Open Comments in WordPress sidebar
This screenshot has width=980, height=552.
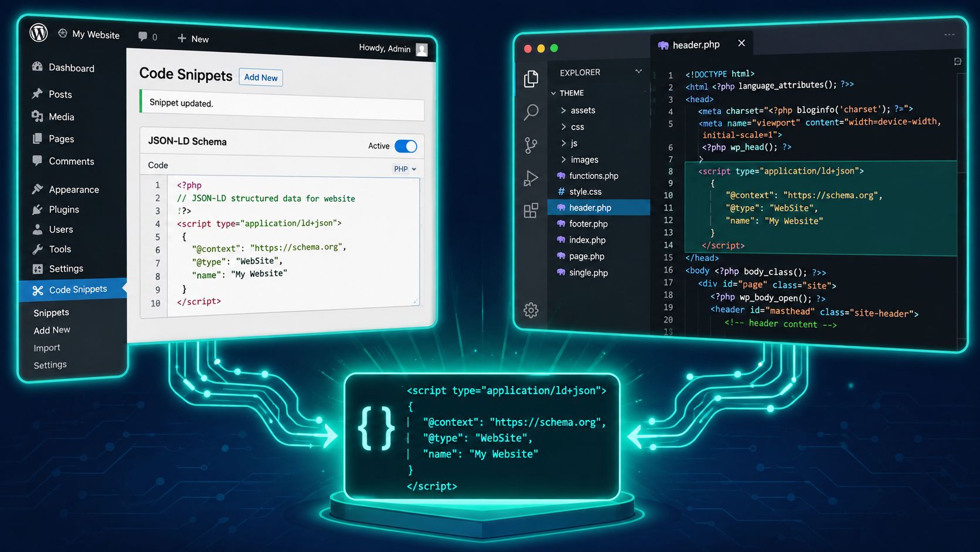coord(63,161)
